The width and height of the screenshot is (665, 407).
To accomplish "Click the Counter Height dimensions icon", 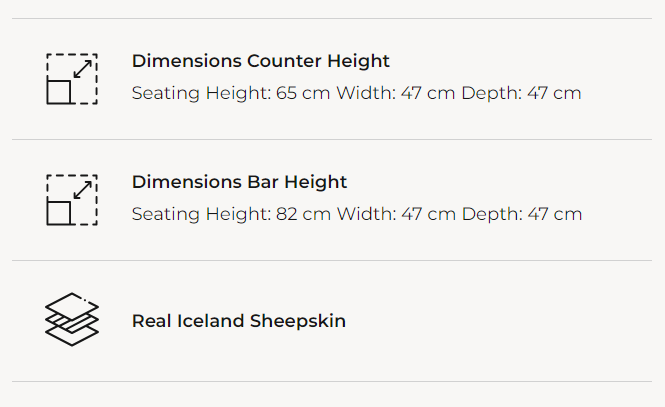I will click(x=72, y=78).
